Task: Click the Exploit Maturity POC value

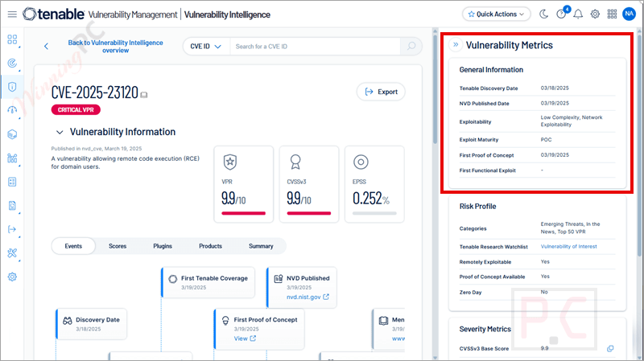Action: tap(546, 139)
